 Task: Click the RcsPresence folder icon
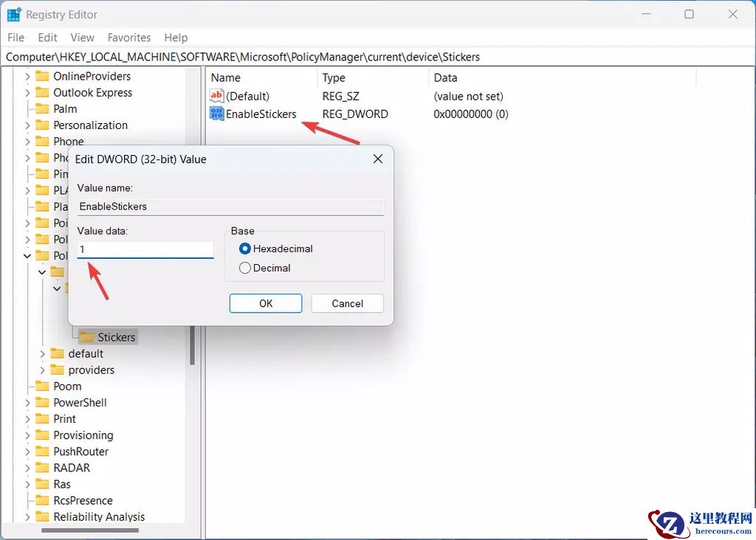coord(42,500)
